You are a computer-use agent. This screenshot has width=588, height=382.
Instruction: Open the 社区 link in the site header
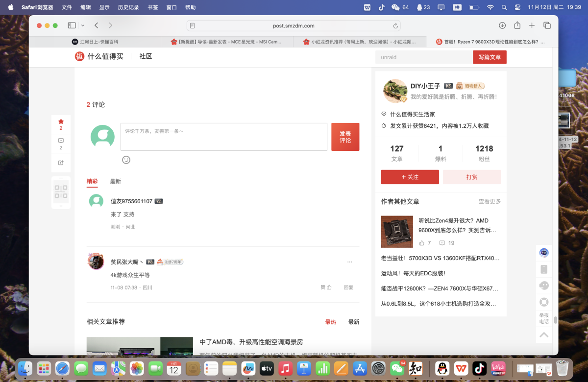click(146, 56)
